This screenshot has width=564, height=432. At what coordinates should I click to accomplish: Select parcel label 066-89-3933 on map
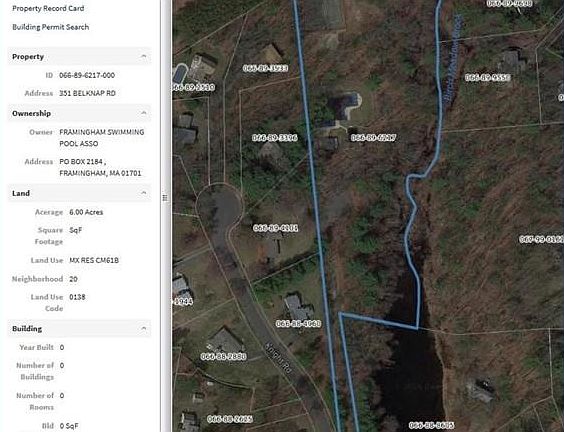click(x=265, y=68)
